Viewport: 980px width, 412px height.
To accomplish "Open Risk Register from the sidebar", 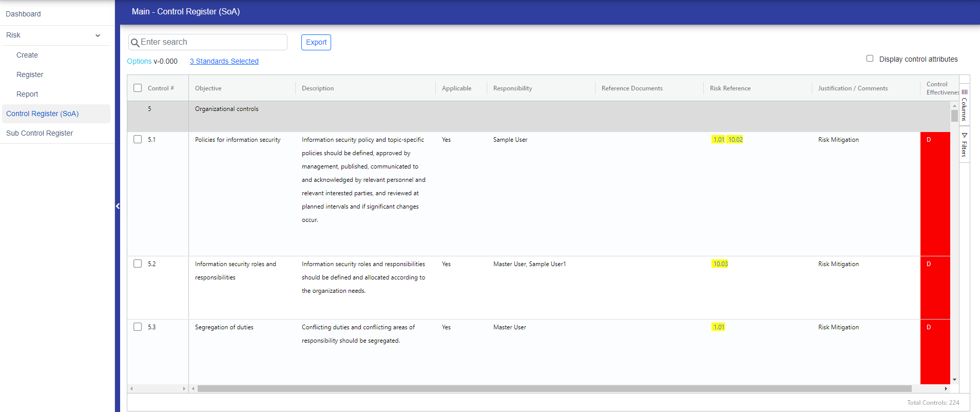I will point(30,74).
